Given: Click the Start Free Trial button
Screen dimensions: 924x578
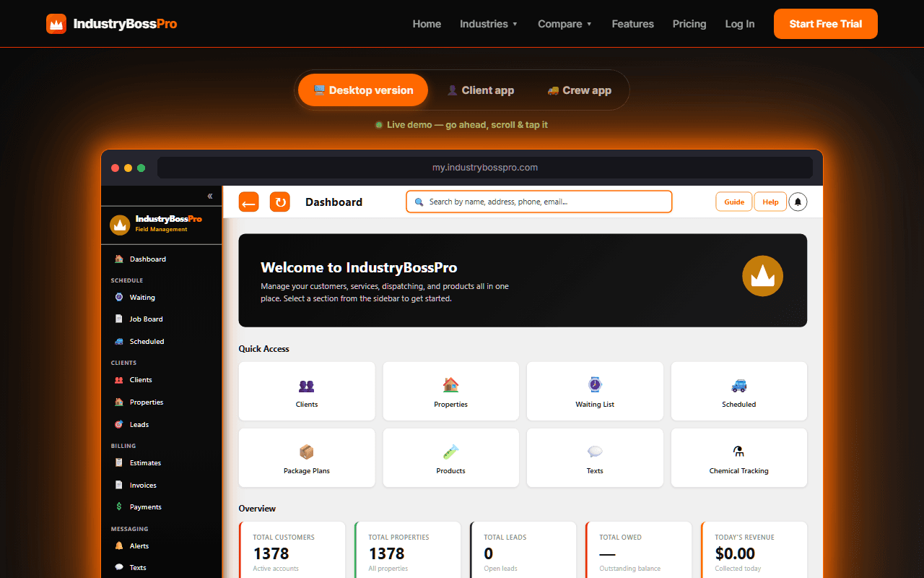Looking at the screenshot, I should [x=826, y=24].
